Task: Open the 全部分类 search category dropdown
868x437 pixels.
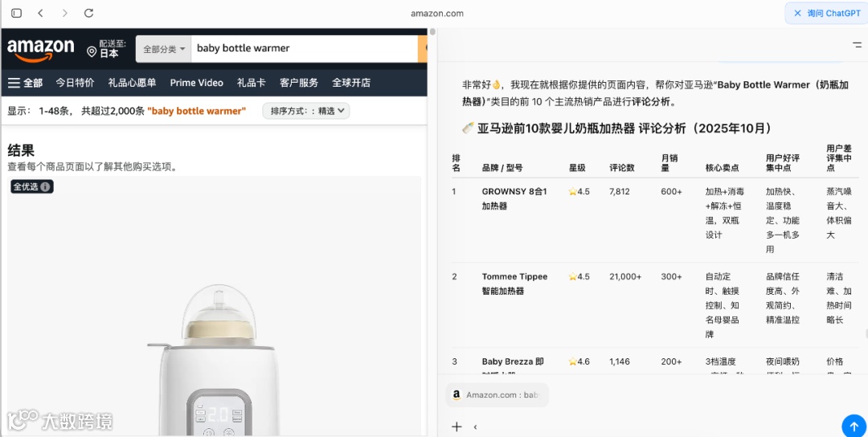Action: click(x=164, y=49)
